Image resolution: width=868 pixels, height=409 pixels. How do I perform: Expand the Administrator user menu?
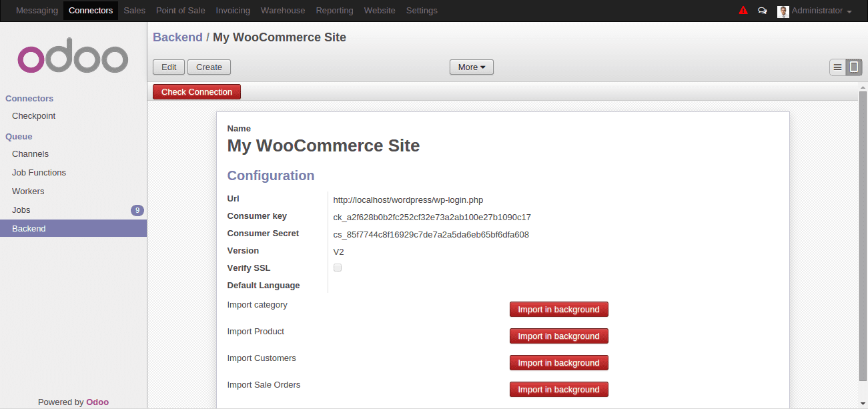(x=822, y=11)
